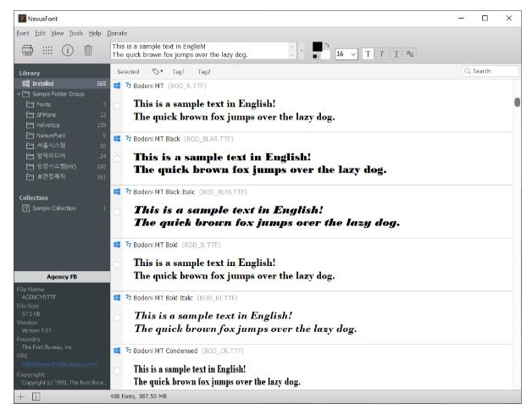The image size is (532, 415).
Task: Click Bodoni MT Black Italic sample preview
Action: [267, 216]
